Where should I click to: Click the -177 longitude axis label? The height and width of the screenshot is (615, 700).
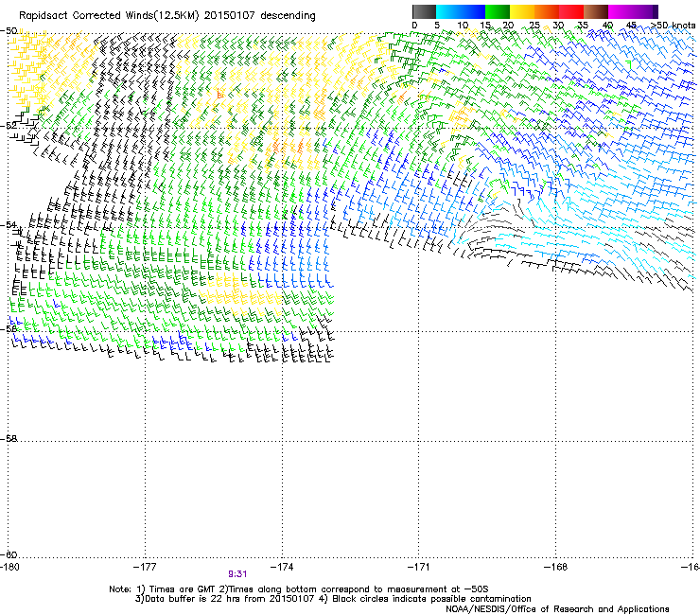pyautogui.click(x=145, y=567)
